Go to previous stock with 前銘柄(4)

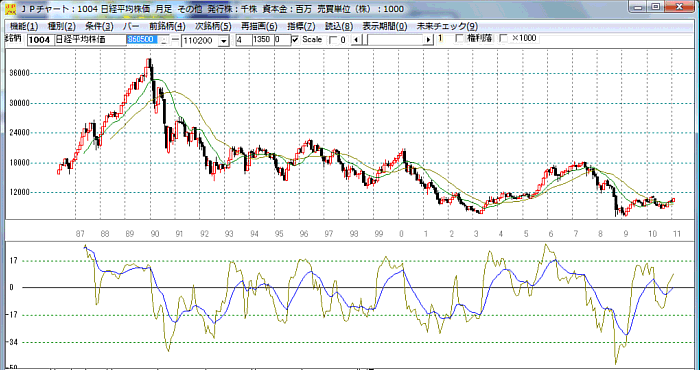click(167, 26)
